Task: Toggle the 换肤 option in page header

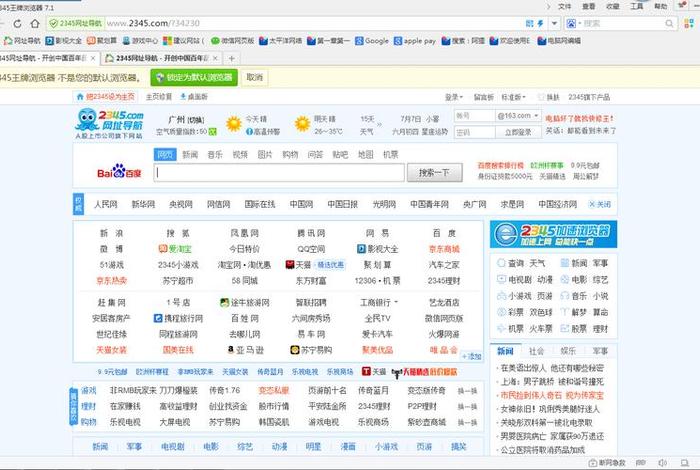Action: [x=549, y=97]
